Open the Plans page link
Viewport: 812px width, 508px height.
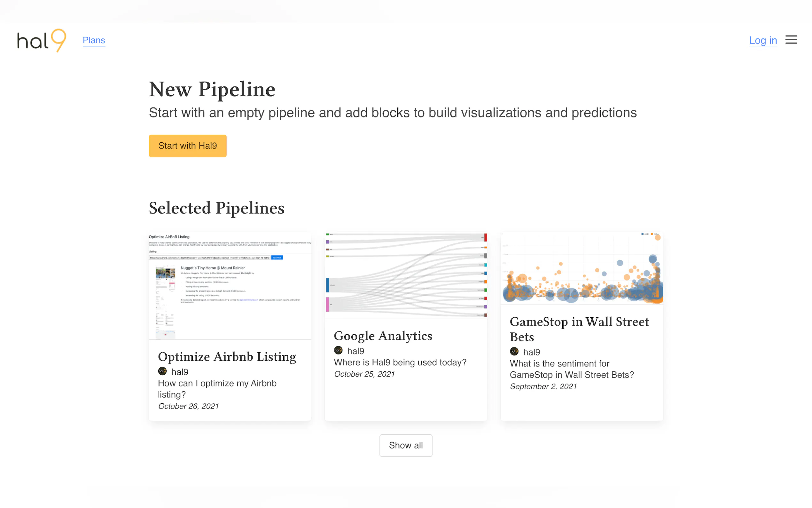tap(94, 40)
